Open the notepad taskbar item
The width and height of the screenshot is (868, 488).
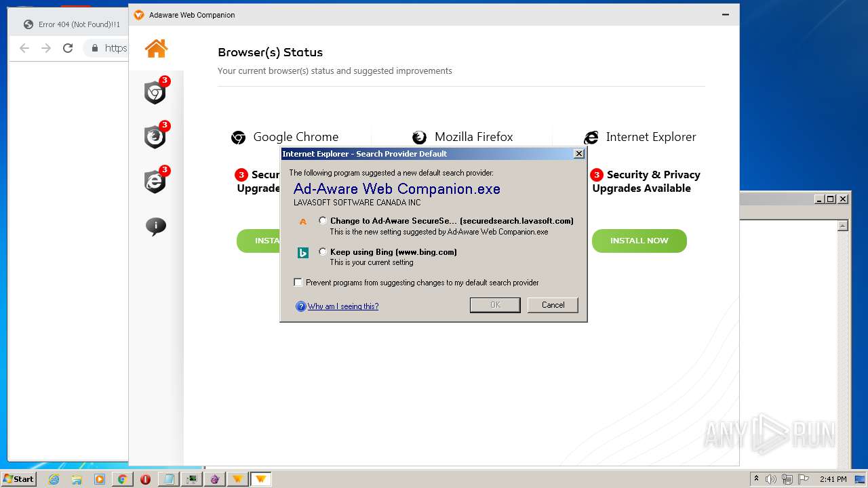(168, 479)
